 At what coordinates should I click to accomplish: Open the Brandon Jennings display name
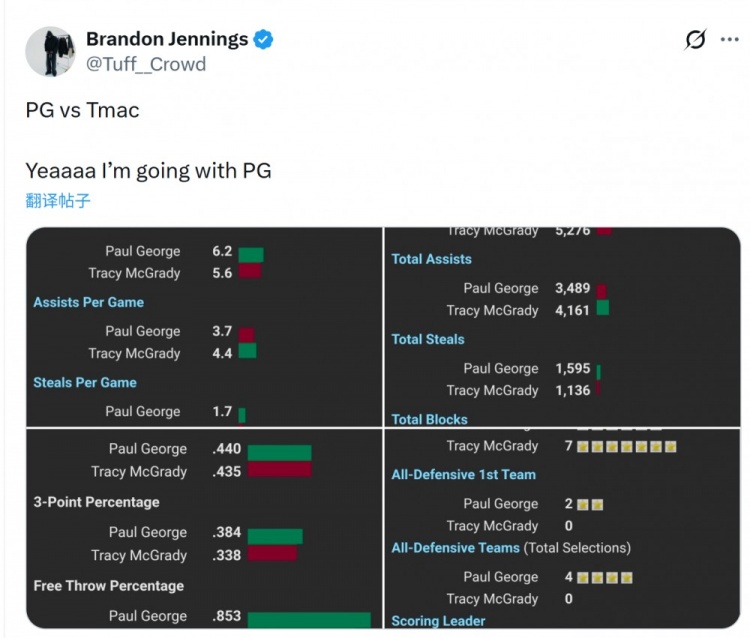tap(167, 40)
